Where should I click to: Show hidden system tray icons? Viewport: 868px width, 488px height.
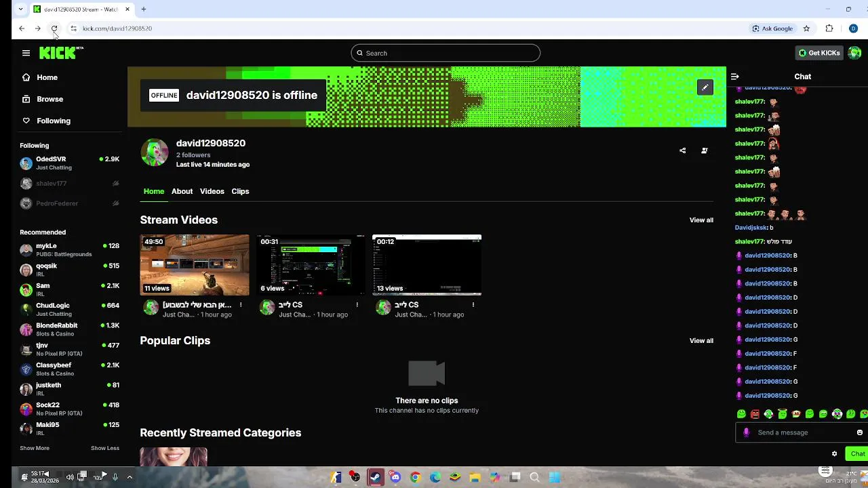[x=130, y=477]
